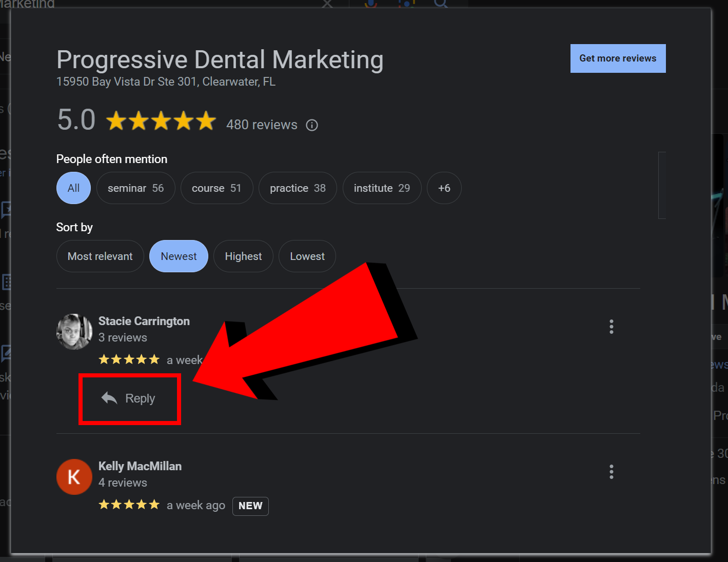Click Kelly MacMillan's K avatar
Image resolution: width=728 pixels, height=562 pixels.
click(x=74, y=477)
